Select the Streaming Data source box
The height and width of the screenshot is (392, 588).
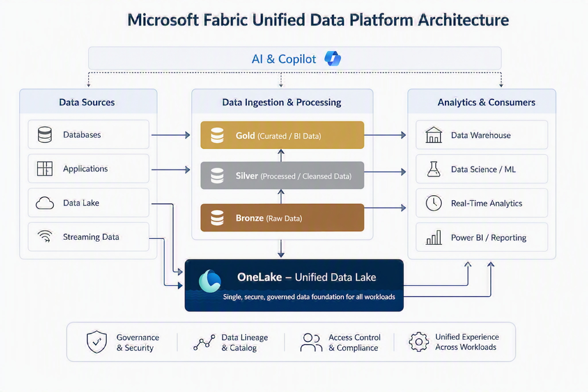[x=88, y=237]
